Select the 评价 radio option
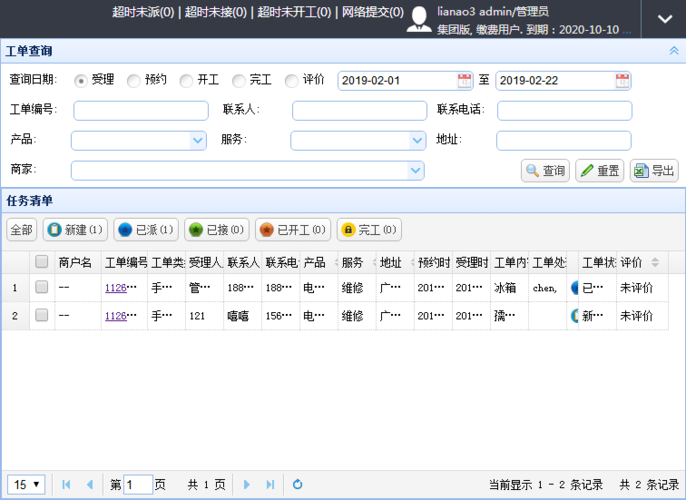Viewport: 686px width, 500px height. click(x=291, y=81)
